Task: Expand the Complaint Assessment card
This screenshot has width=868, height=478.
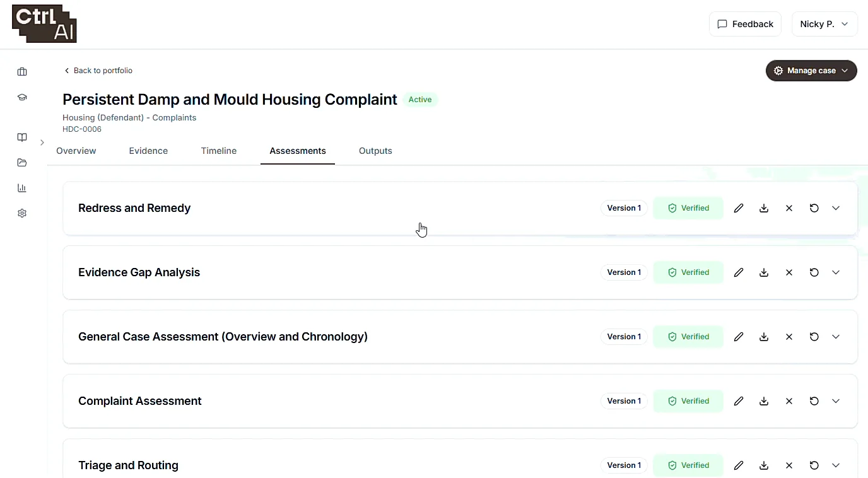Action: point(836,401)
